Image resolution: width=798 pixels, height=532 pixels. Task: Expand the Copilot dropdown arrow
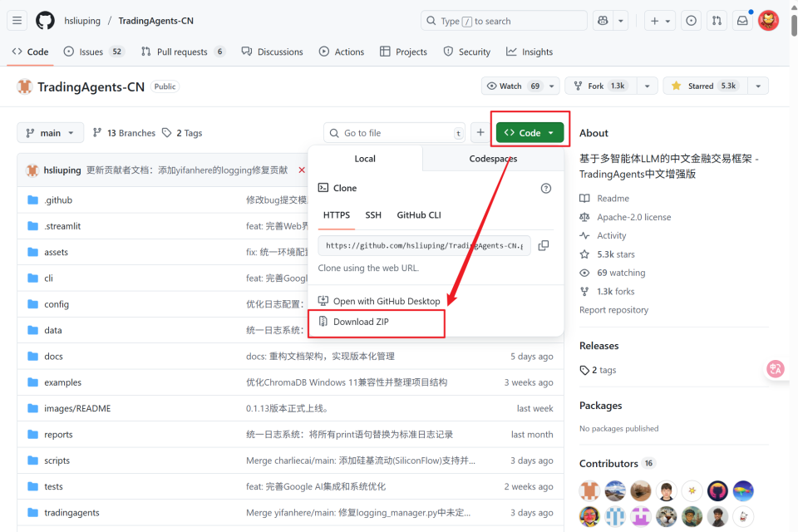click(621, 21)
